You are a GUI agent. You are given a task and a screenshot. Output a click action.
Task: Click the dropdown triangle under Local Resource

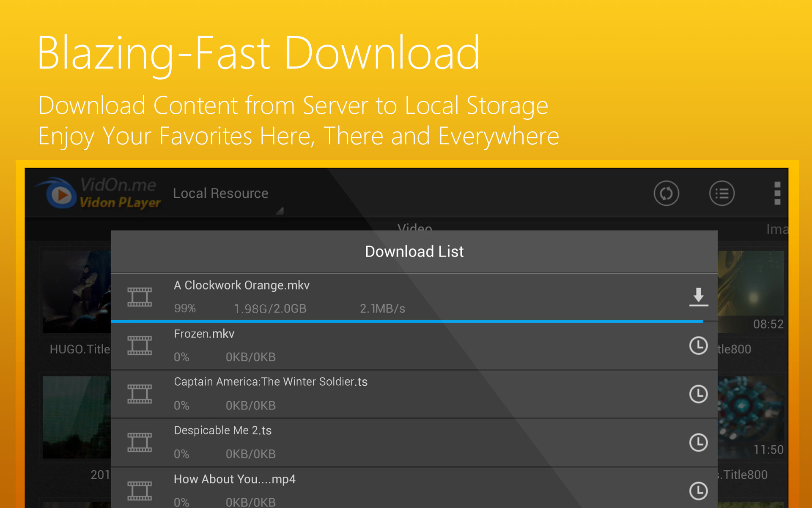coord(280,211)
